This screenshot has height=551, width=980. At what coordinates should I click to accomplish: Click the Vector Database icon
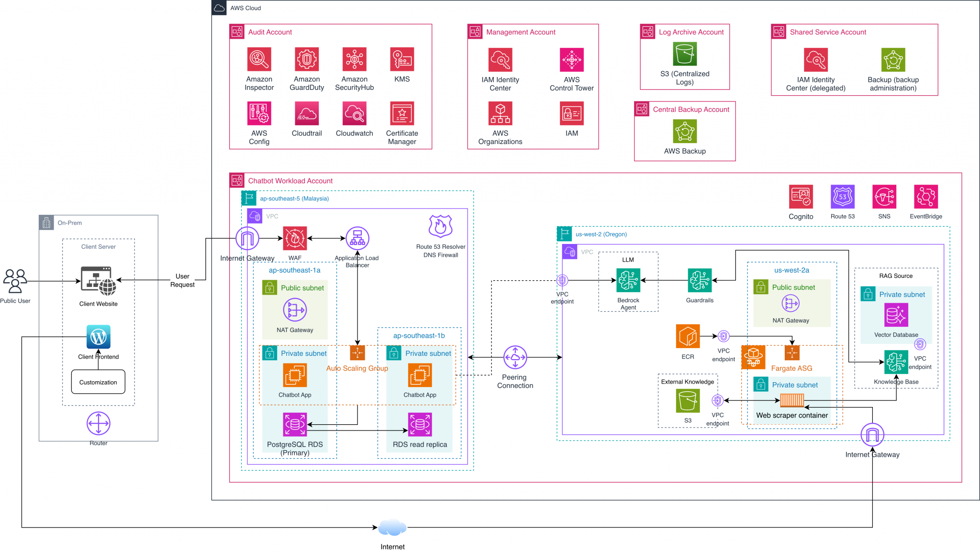click(896, 315)
